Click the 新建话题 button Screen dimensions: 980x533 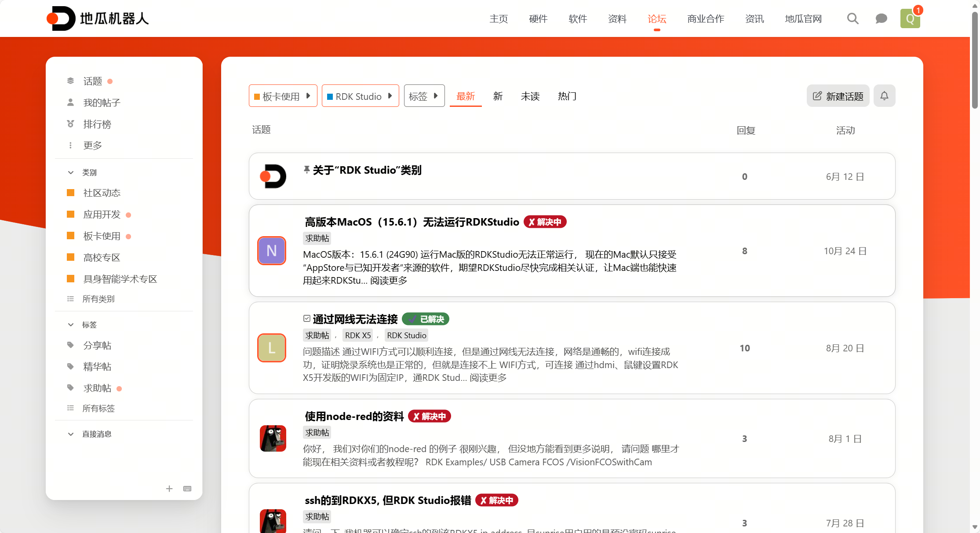click(x=838, y=96)
